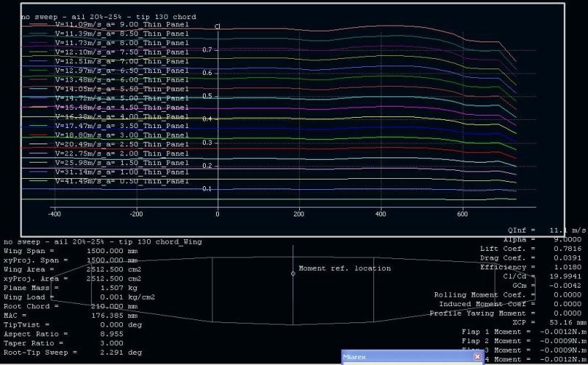Click the 600 tick on the span axis
Image resolution: width=588 pixels, height=365 pixels.
[x=462, y=214]
